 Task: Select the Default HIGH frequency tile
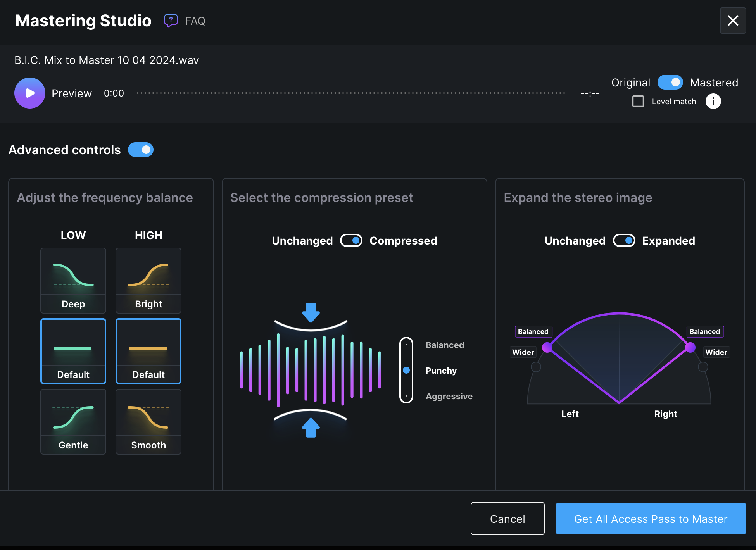tap(148, 351)
